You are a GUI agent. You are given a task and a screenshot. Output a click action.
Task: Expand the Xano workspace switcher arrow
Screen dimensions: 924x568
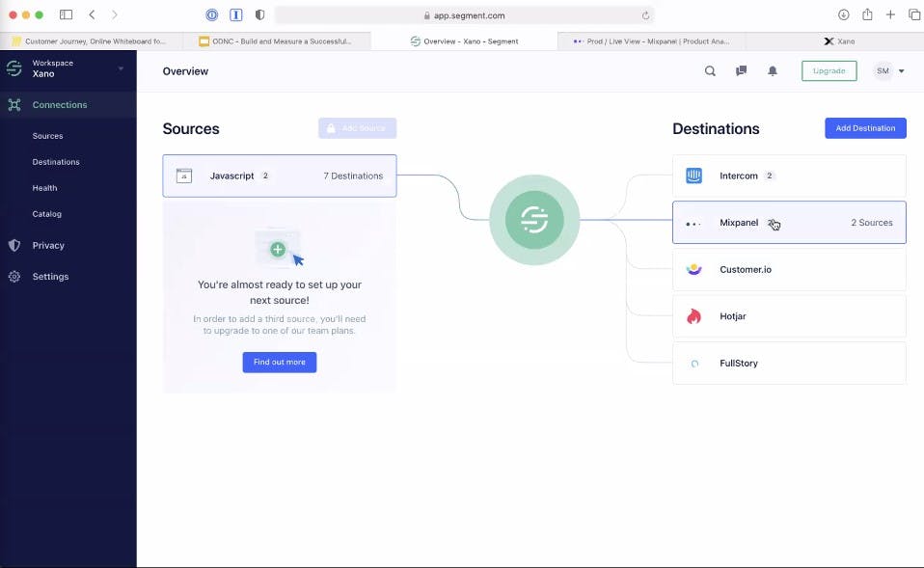(x=121, y=68)
